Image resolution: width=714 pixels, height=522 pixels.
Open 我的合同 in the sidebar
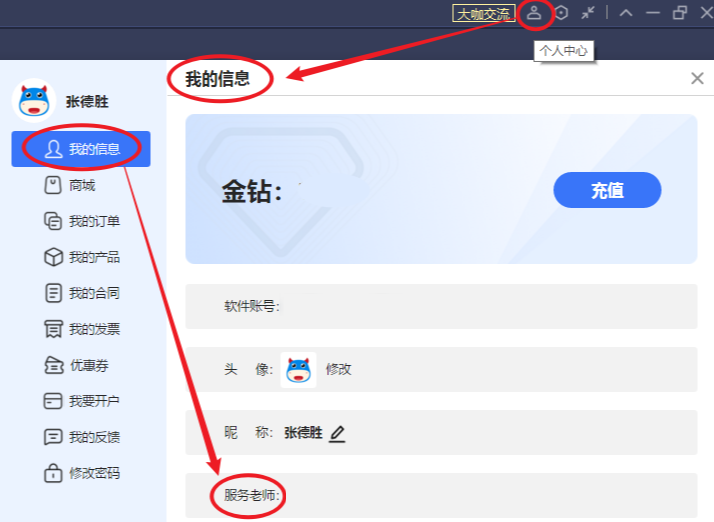pos(82,293)
